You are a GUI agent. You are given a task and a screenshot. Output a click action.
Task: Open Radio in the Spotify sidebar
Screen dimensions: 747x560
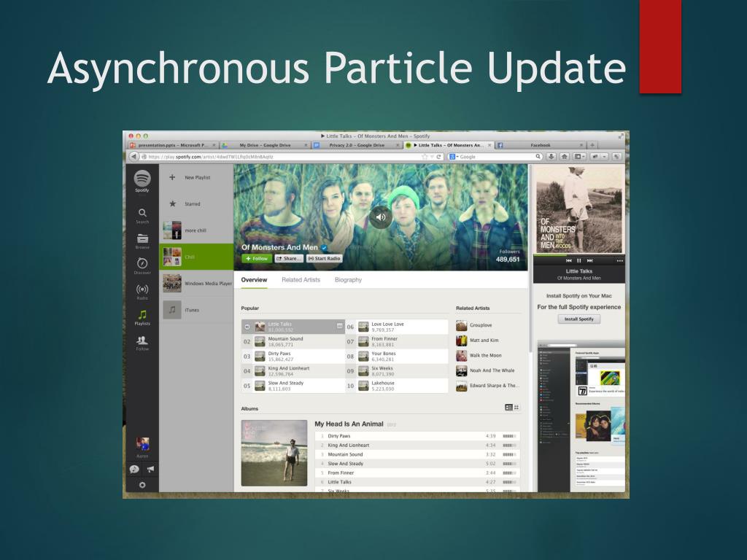(142, 292)
